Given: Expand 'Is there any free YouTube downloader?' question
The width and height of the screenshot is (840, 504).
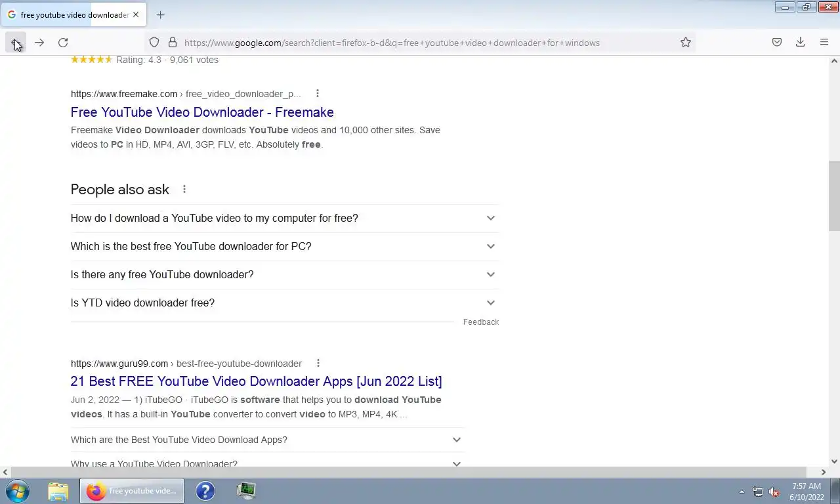Looking at the screenshot, I should 285,274.
